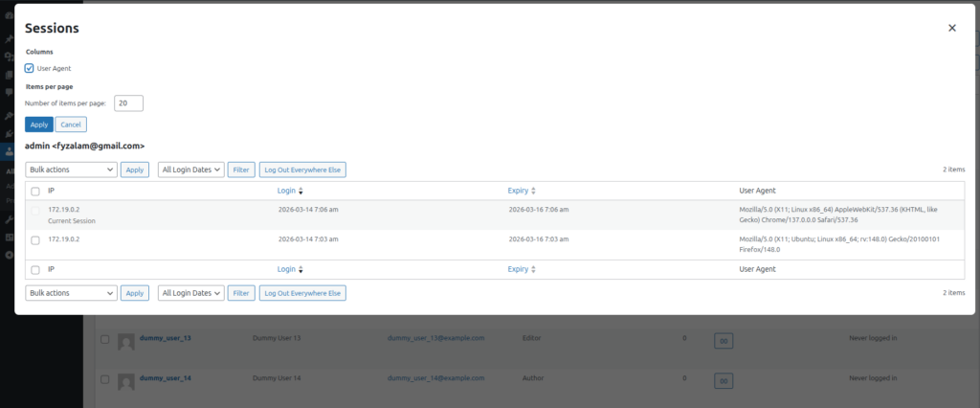Open the bottom Bulk actions dropdown
This screenshot has width=980, height=408.
click(71, 293)
